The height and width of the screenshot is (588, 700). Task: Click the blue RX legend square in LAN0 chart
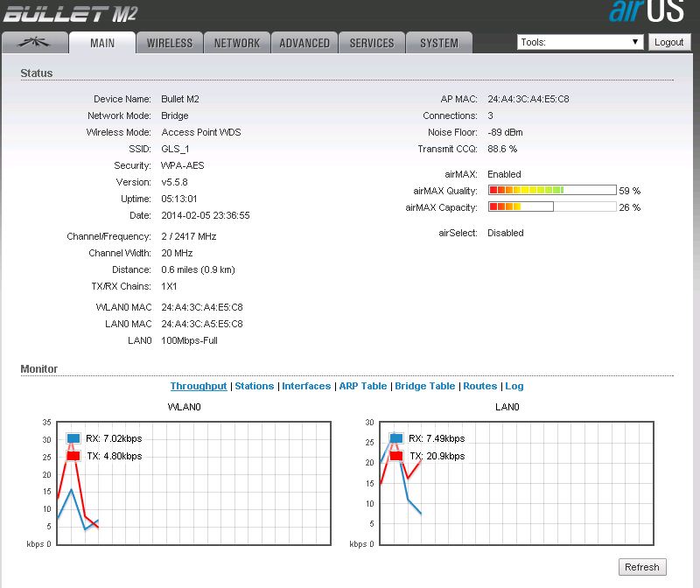click(x=396, y=438)
